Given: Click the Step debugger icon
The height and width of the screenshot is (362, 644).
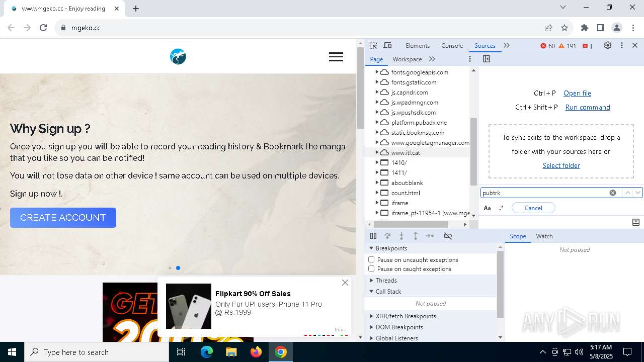Looking at the screenshot, I should click(x=430, y=236).
